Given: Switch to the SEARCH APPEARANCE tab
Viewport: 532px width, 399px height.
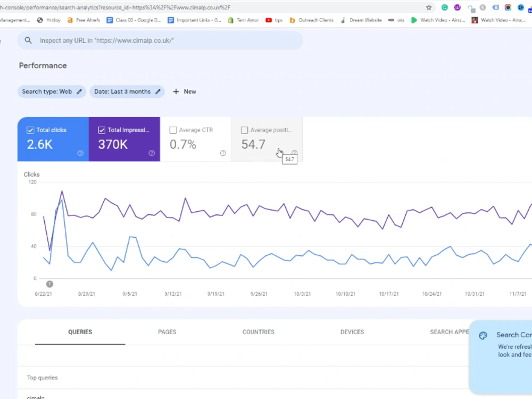Looking at the screenshot, I should pyautogui.click(x=449, y=332).
